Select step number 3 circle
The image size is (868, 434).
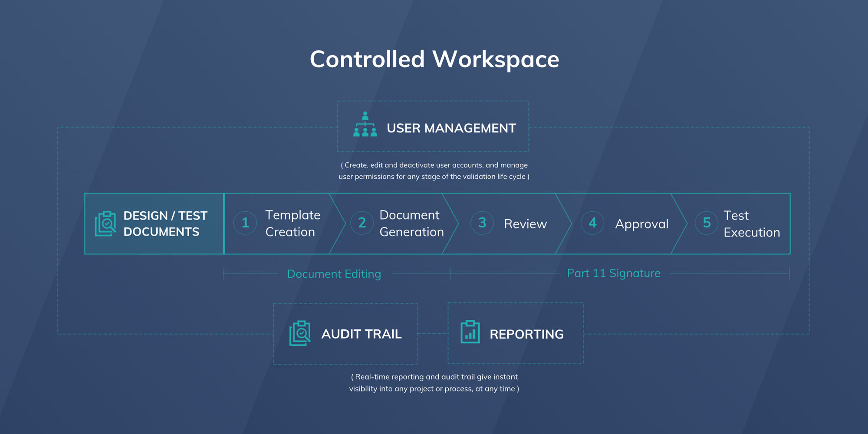click(482, 223)
